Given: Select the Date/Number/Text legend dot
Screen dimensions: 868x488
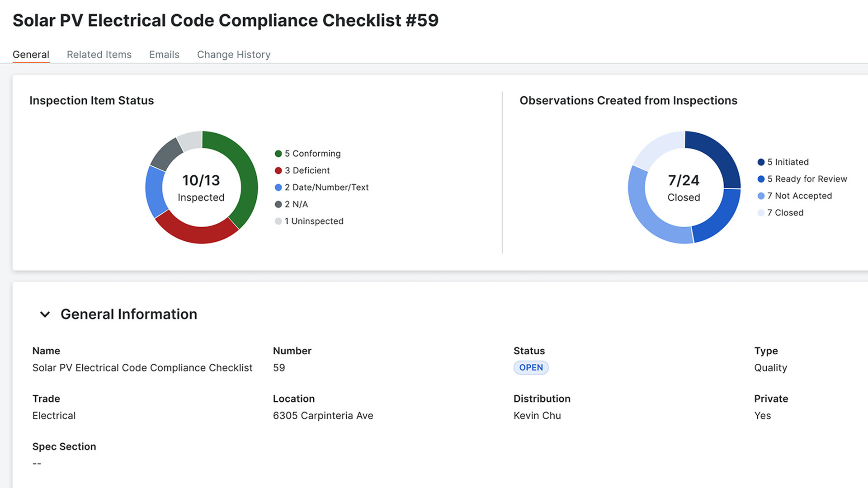Looking at the screenshot, I should [278, 187].
